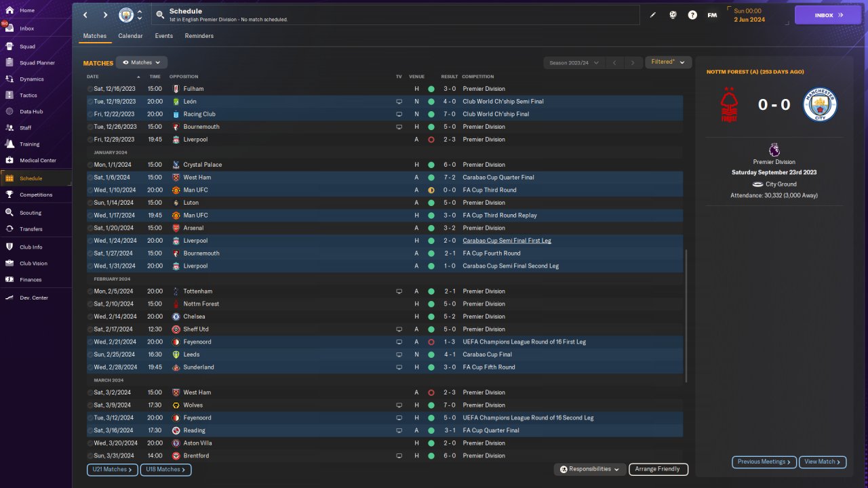Click the pencil edit icon in the top bar
The width and height of the screenshot is (868, 488).
653,15
